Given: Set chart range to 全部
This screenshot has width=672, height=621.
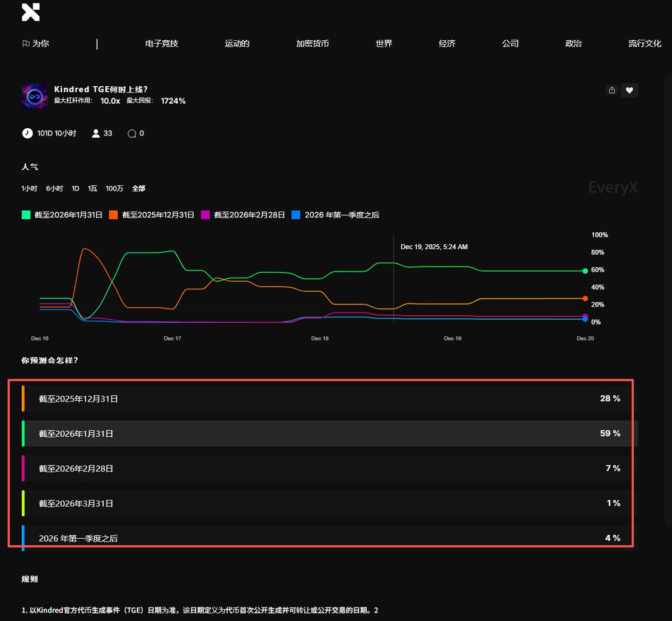Looking at the screenshot, I should click(x=139, y=189).
